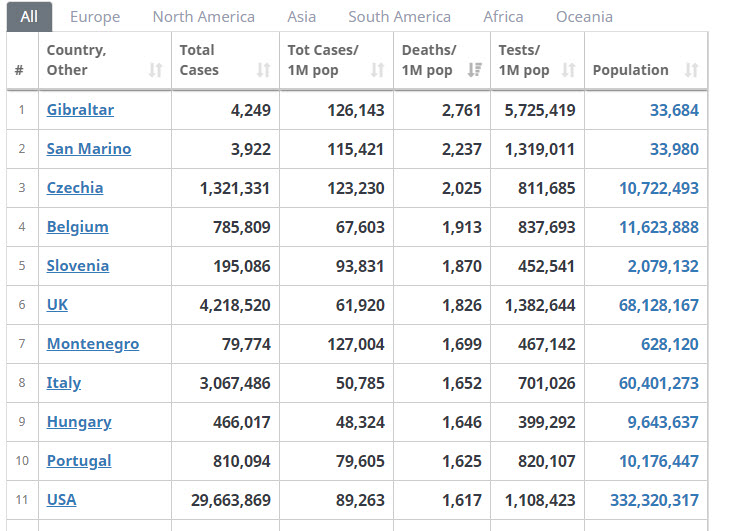
Task: Select Gibraltar tests per million 5,725,419
Action: (540, 110)
